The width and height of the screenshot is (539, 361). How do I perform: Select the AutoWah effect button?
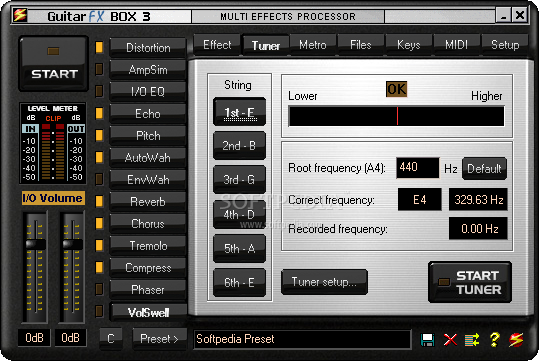pos(148,158)
